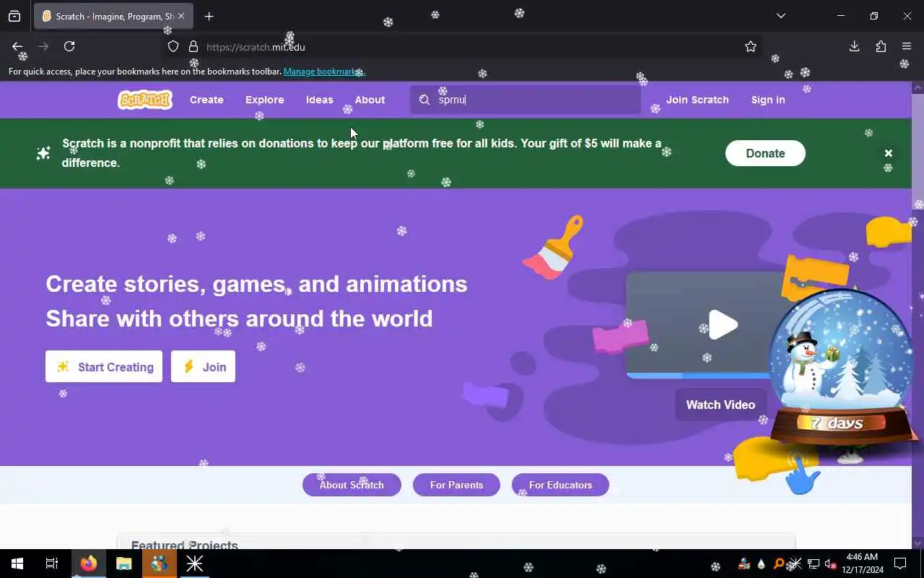
Task: Go to the Ideas page
Action: pyautogui.click(x=320, y=100)
